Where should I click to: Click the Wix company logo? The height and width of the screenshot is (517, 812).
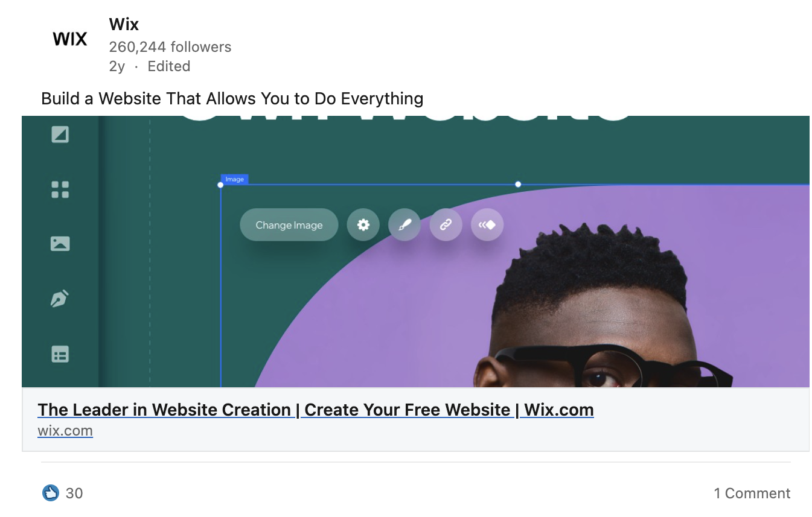(70, 39)
